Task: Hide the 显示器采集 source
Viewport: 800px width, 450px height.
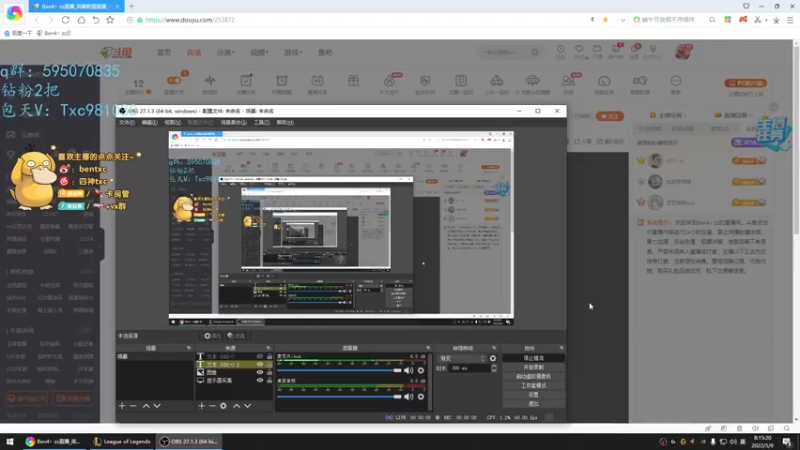Action: tap(260, 381)
